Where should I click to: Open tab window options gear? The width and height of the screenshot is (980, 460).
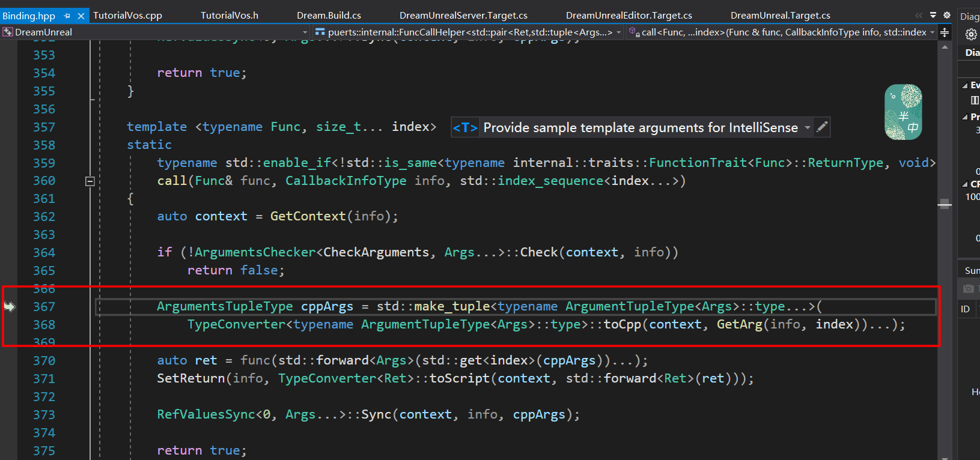[947, 15]
